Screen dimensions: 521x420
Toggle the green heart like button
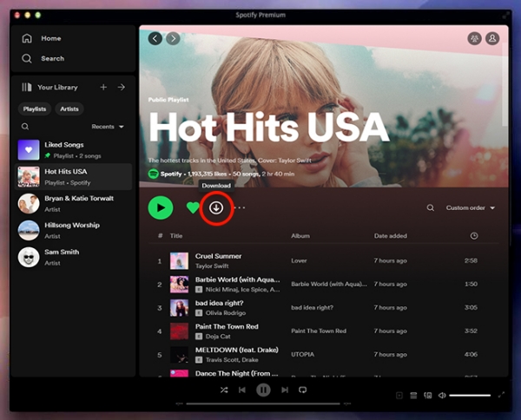(193, 208)
